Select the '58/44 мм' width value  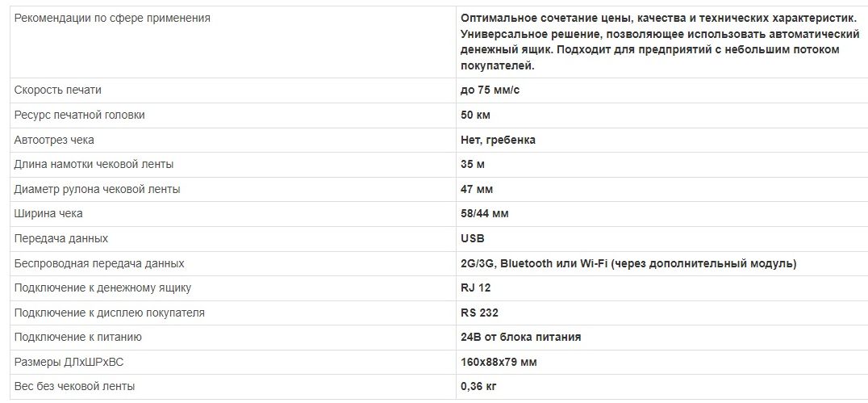(x=484, y=214)
